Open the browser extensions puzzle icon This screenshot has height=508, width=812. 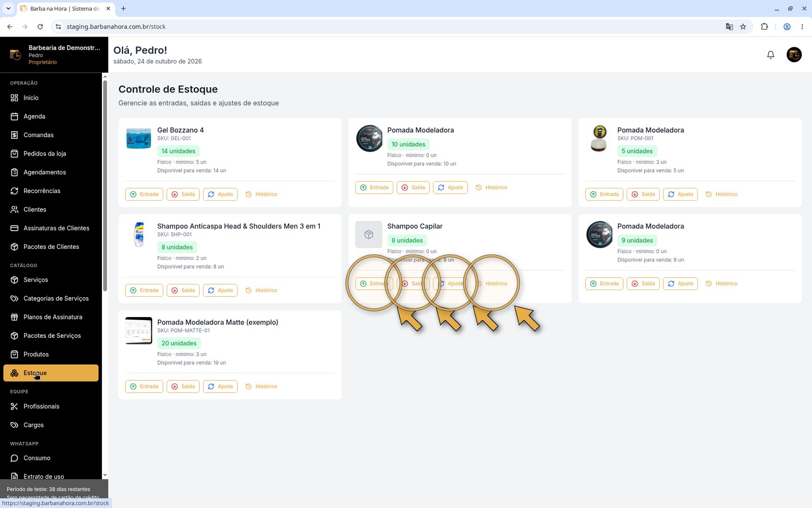point(764,26)
